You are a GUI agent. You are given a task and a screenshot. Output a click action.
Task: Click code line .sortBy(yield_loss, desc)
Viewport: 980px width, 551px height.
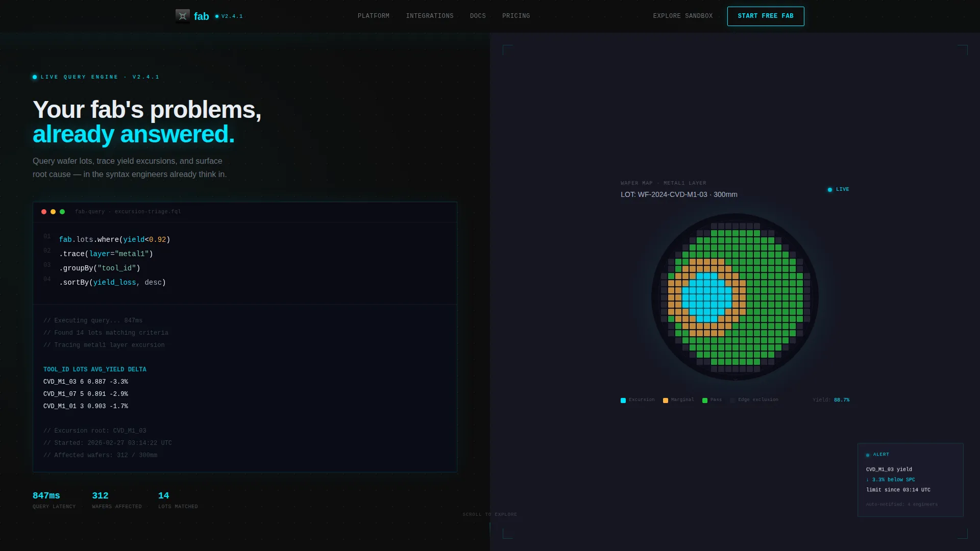point(112,282)
